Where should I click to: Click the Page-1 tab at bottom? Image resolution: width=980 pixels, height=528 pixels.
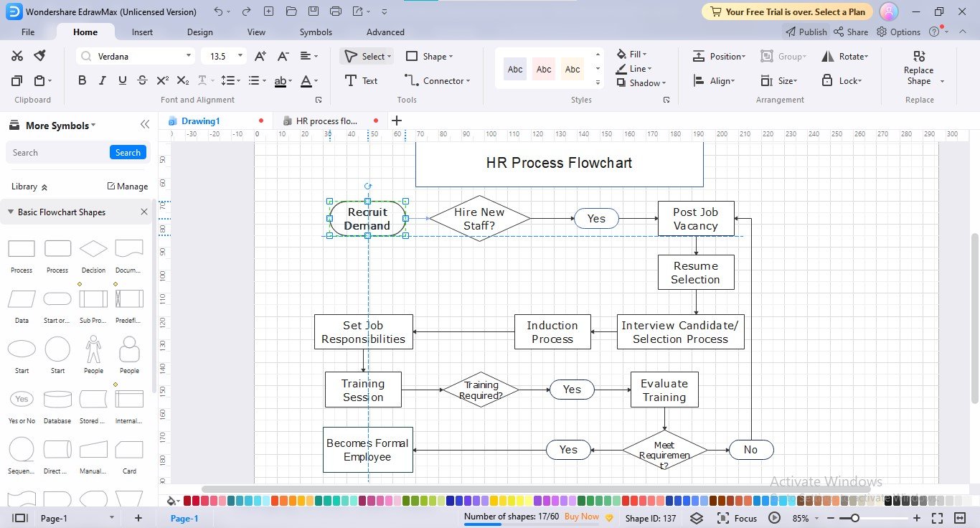[x=184, y=518]
